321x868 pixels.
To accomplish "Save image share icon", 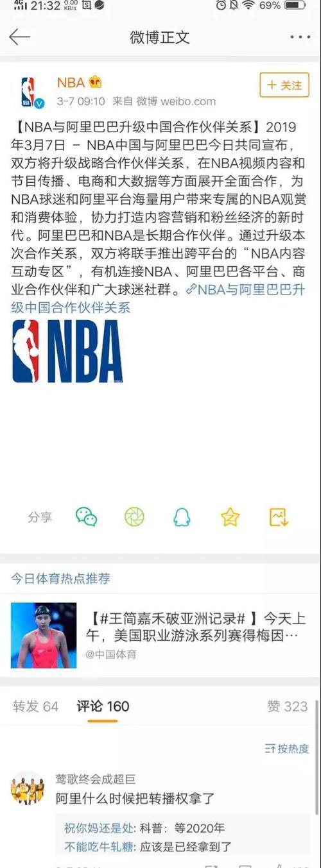I will (x=279, y=516).
